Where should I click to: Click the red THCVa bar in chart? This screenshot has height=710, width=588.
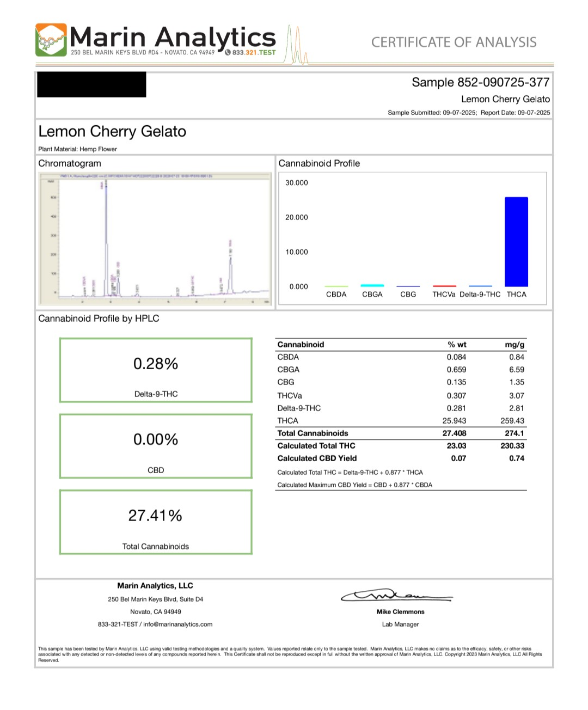click(x=444, y=286)
